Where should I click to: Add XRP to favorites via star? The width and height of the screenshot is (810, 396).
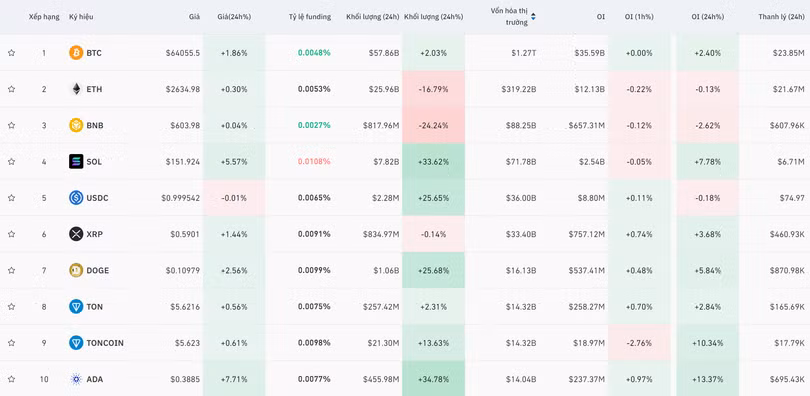coord(11,234)
